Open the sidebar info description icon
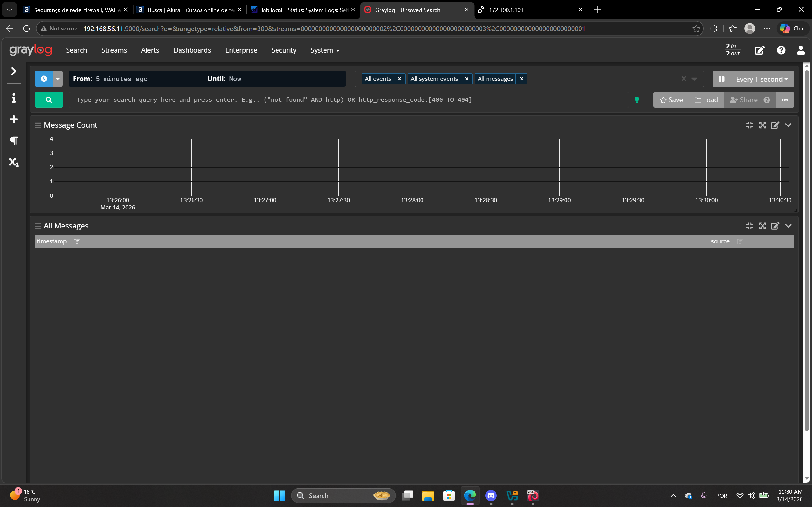812x507 pixels. pos(13,98)
